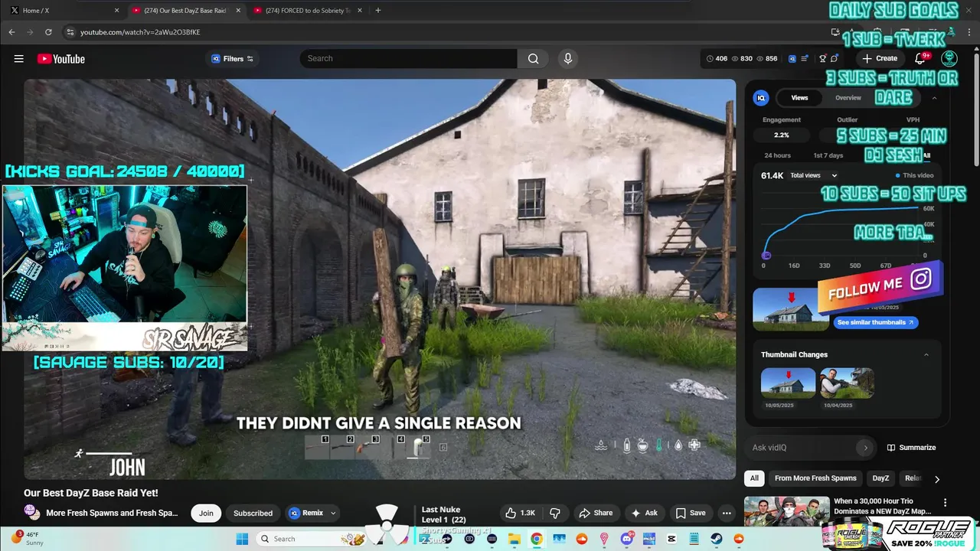The width and height of the screenshot is (980, 551).
Task: Open the YouTube hamburger guide menu
Action: point(19,59)
